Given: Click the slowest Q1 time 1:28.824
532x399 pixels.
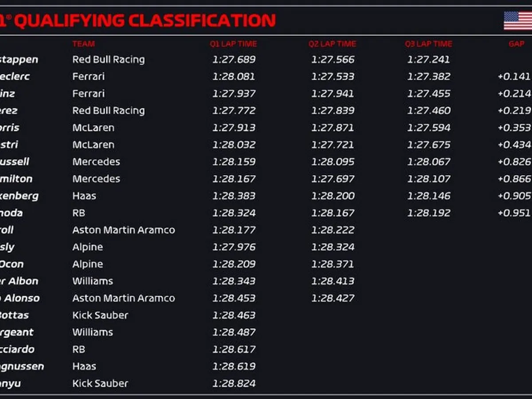Looking at the screenshot, I should 234,383.
